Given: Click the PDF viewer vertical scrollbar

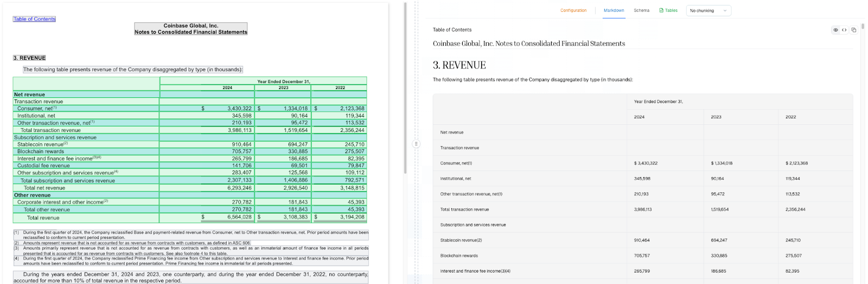Looking at the screenshot, I should 405,87.
